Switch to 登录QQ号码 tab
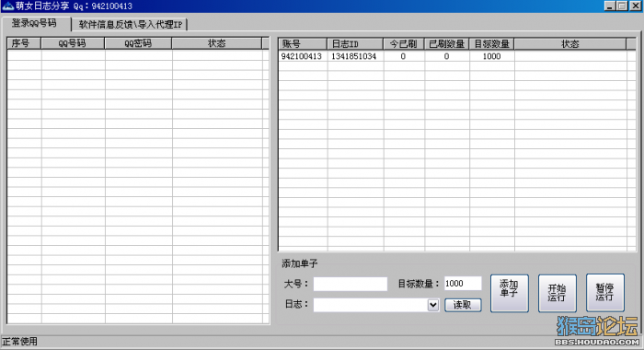The image size is (644, 350). [x=35, y=23]
